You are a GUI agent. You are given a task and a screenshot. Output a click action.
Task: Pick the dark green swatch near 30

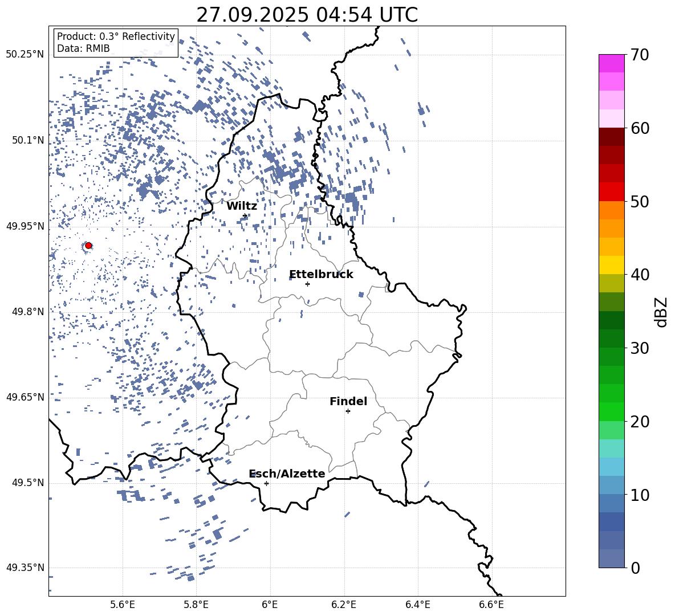coord(611,338)
